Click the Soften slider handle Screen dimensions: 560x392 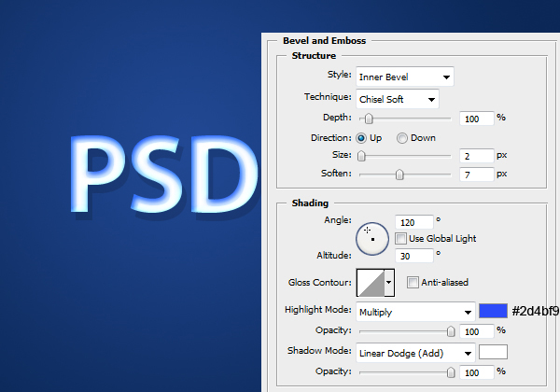pyautogui.click(x=399, y=175)
